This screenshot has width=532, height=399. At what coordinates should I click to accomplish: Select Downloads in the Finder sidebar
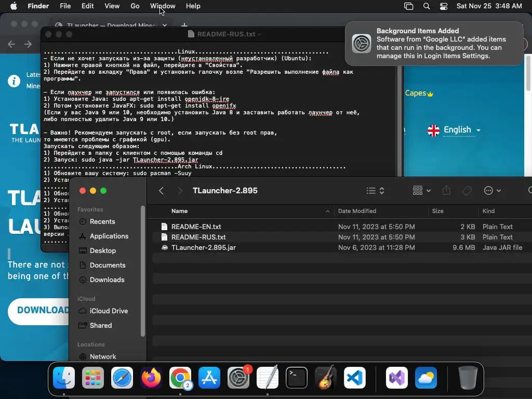107,280
